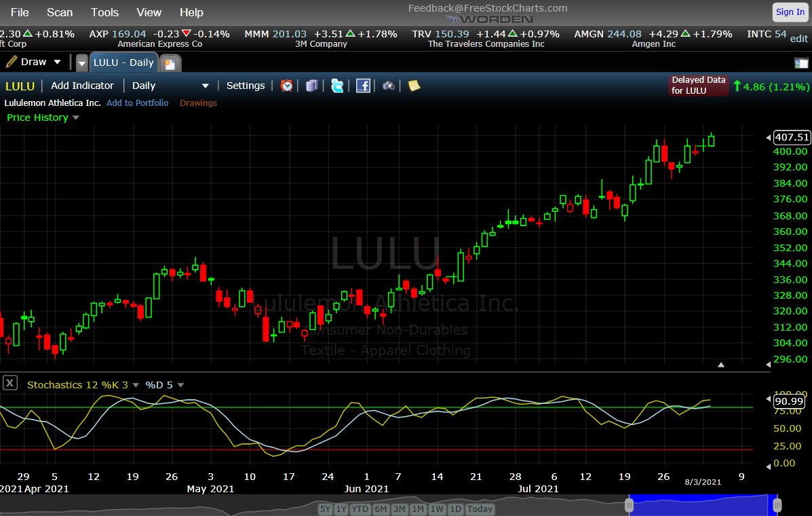Click the blue selected range in timeline
Image resolution: width=812 pixels, height=516 pixels.
point(703,504)
